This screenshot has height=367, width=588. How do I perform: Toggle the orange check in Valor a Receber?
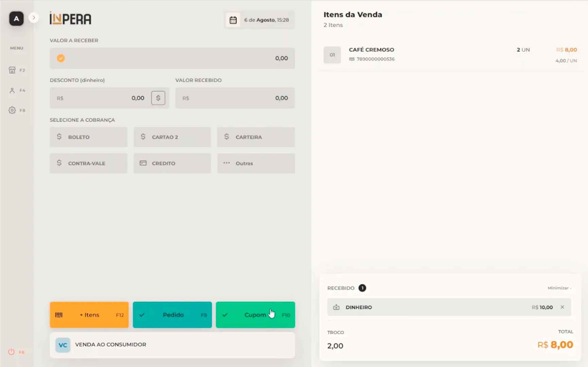61,58
